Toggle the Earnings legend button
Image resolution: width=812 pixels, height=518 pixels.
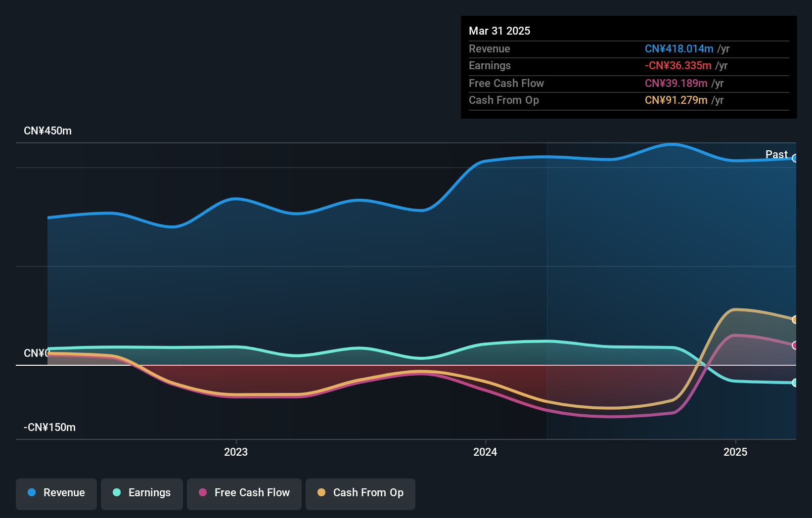coord(142,494)
